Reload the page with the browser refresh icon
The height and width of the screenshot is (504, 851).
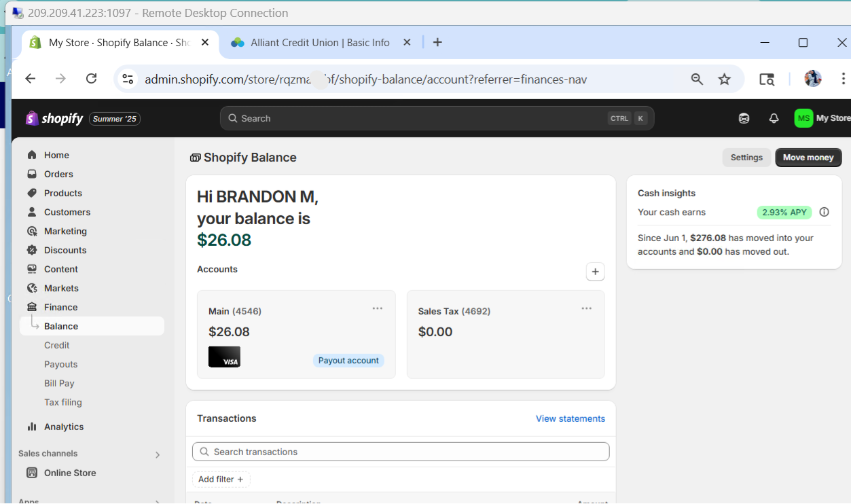tap(92, 79)
